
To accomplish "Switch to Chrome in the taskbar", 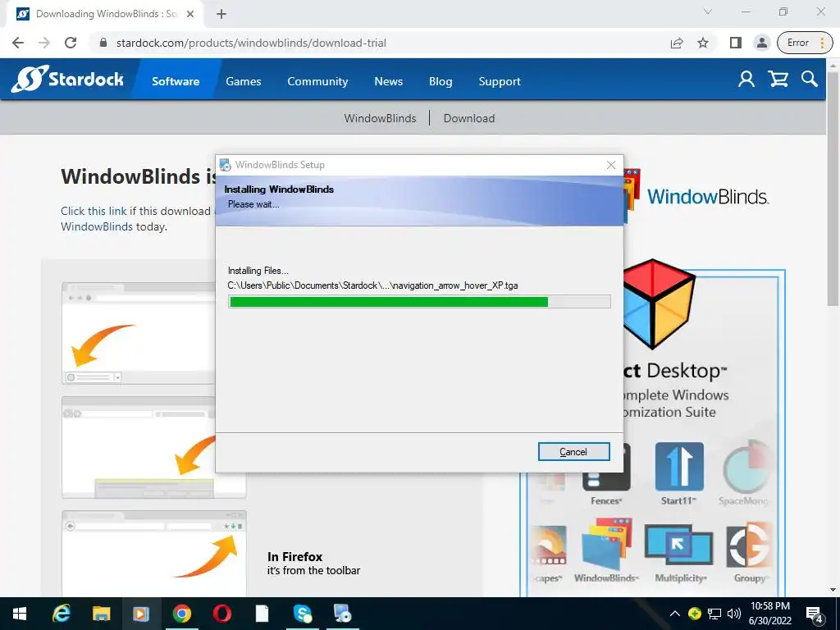I will point(181,614).
